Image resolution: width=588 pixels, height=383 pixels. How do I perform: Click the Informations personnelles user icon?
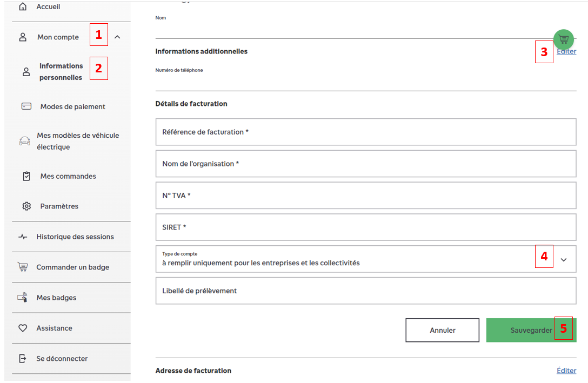pyautogui.click(x=26, y=72)
